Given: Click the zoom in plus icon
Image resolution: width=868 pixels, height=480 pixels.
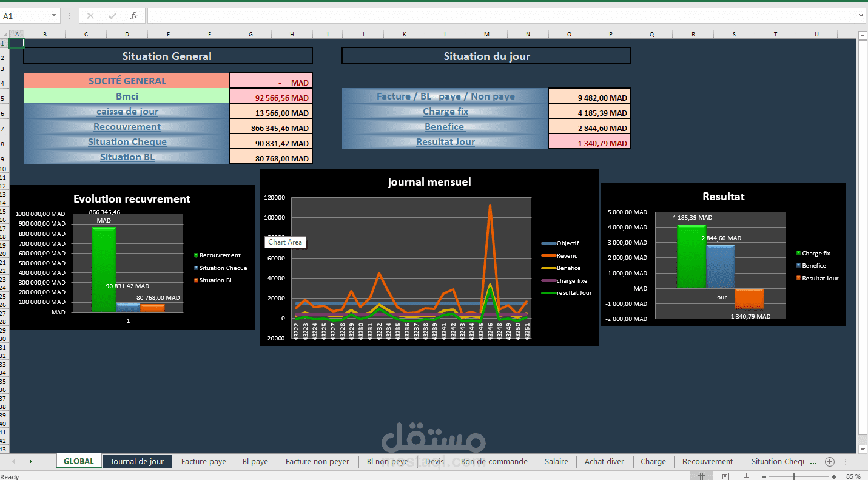Looking at the screenshot, I should point(834,477).
